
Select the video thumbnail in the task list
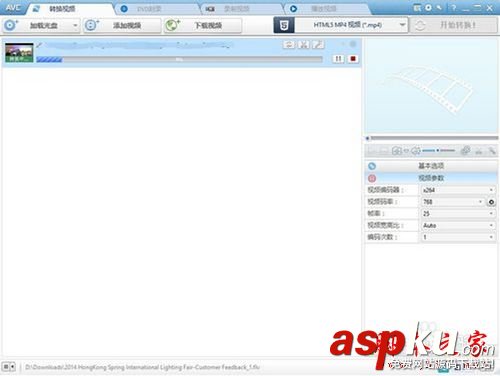click(19, 52)
